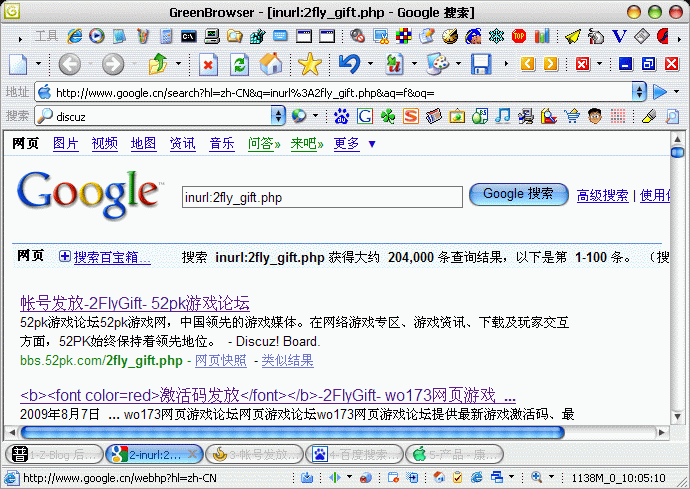The image size is (690, 489).
Task: Click the orange S Sogou search icon
Action: pyautogui.click(x=411, y=116)
